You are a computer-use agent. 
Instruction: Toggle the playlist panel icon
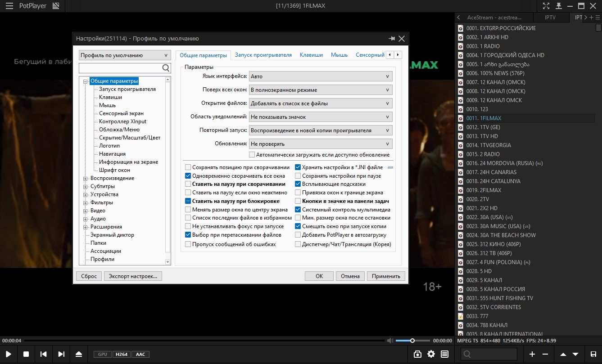445,354
